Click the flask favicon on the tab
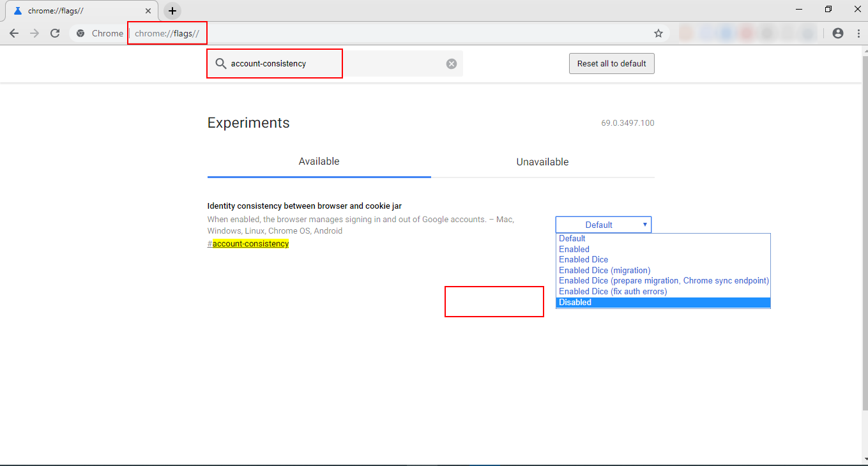 click(x=17, y=11)
